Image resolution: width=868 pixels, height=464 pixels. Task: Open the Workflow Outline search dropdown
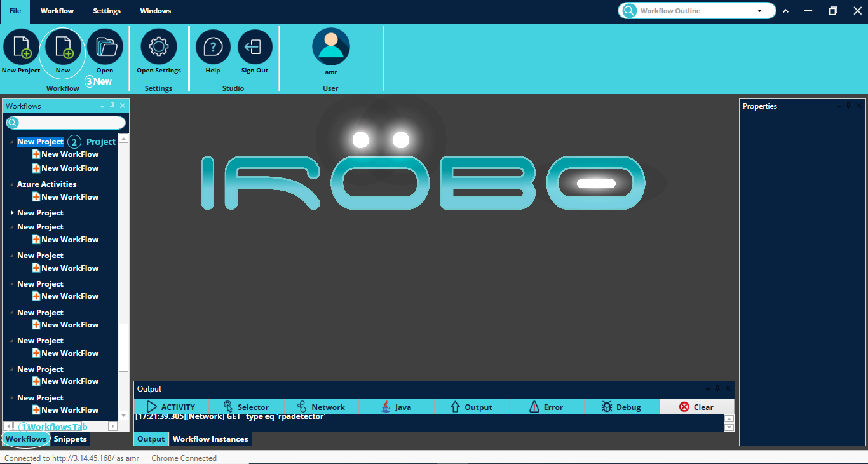click(x=759, y=11)
